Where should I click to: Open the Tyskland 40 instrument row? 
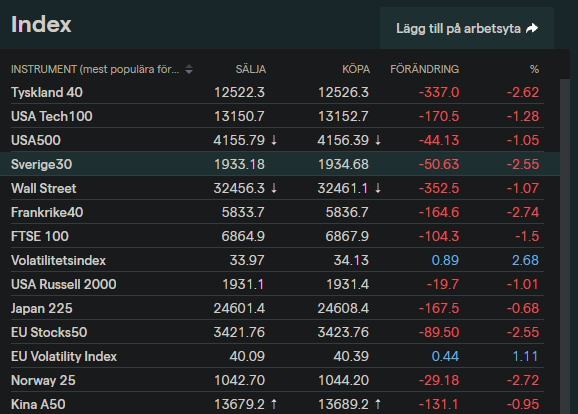277,92
